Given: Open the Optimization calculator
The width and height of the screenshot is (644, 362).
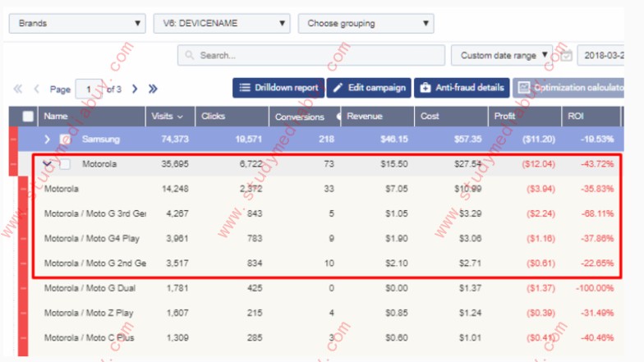Looking at the screenshot, I should click(568, 88).
